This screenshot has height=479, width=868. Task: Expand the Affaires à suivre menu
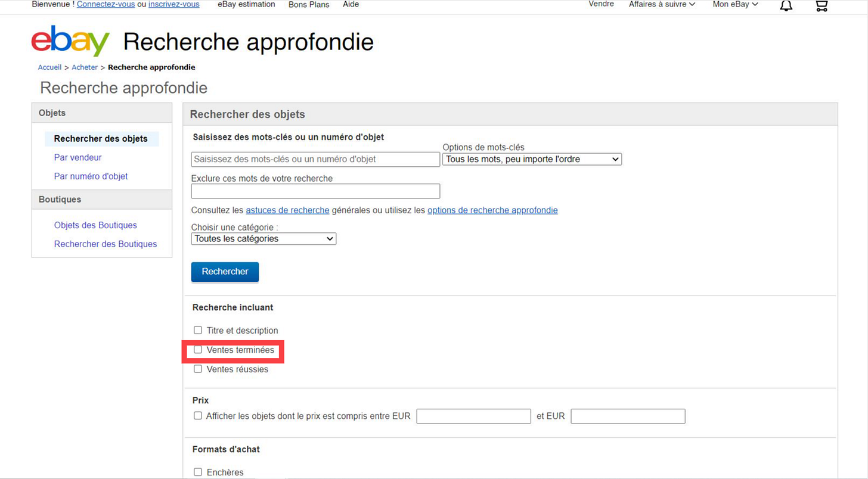662,4
